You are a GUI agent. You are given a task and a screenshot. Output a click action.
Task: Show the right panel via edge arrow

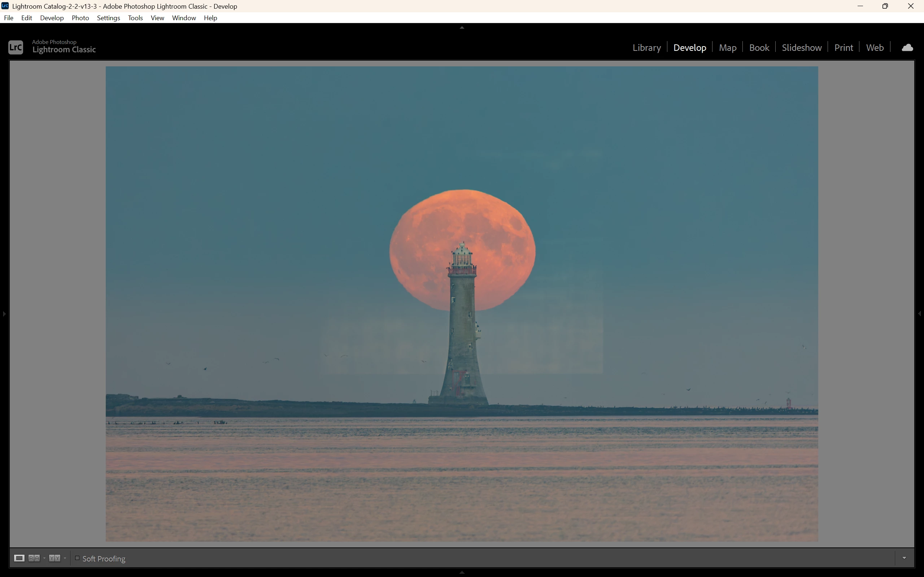(x=920, y=314)
